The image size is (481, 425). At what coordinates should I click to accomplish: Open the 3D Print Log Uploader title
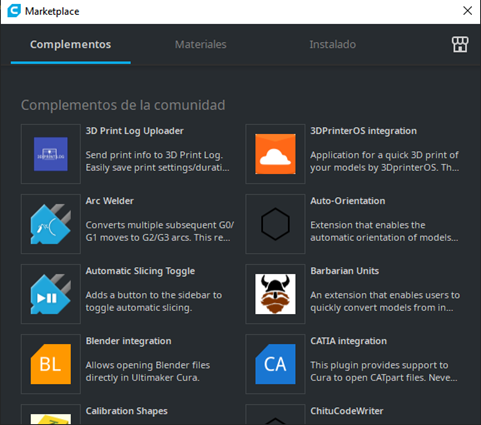135,131
